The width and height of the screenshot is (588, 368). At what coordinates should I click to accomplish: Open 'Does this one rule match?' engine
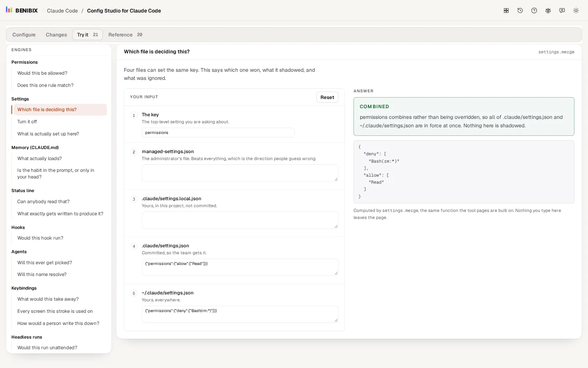tap(60, 85)
